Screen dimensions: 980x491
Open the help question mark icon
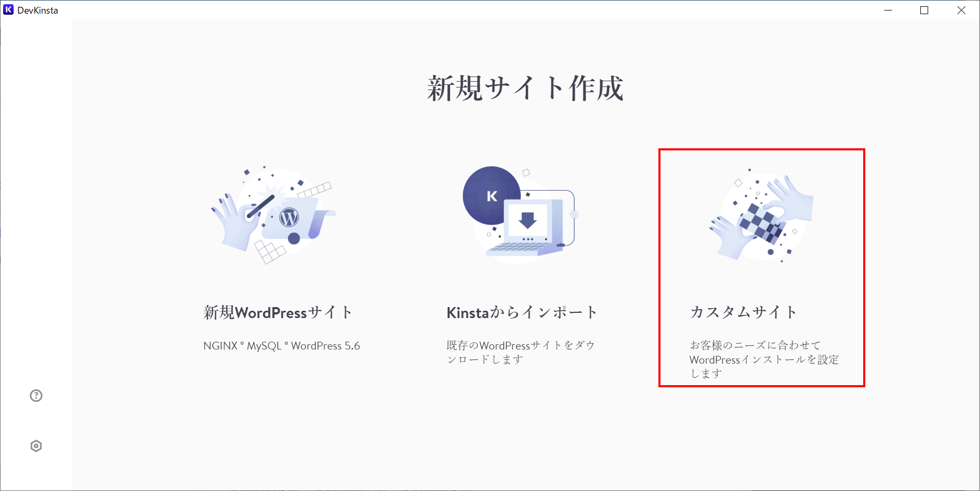(36, 396)
